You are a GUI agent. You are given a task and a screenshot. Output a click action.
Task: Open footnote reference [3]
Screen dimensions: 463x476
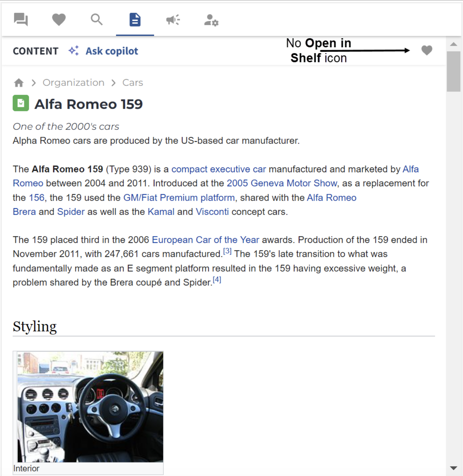227,251
